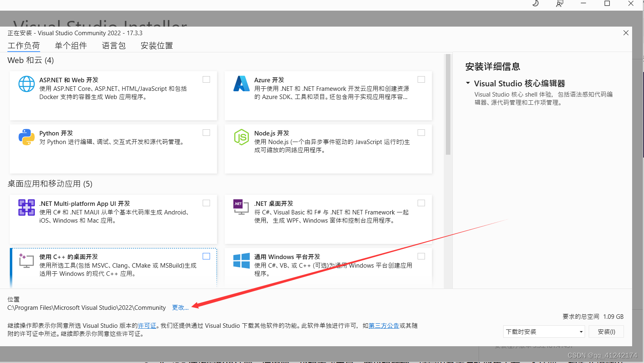Close the installation dialog with the X
Image resolution: width=644 pixels, height=363 pixels.
[626, 33]
